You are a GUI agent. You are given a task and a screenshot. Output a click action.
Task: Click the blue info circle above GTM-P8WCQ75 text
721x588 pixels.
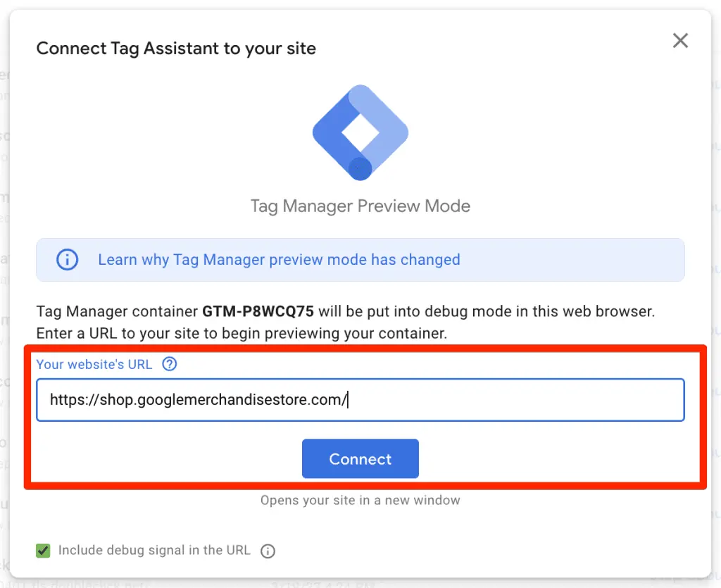point(67,260)
